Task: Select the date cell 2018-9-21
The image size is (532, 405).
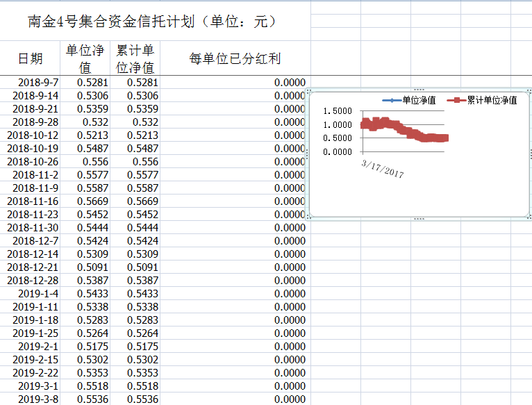Action: pos(30,108)
